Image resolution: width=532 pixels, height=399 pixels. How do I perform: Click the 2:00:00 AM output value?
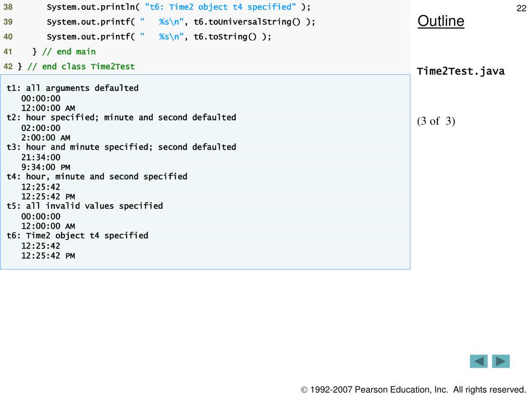46,138
